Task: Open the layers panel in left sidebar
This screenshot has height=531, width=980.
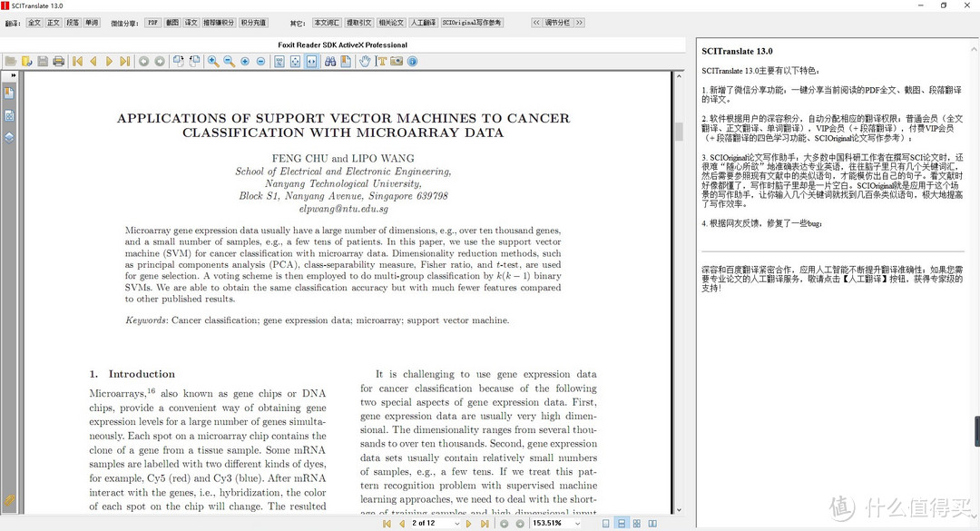Action: coord(9,138)
